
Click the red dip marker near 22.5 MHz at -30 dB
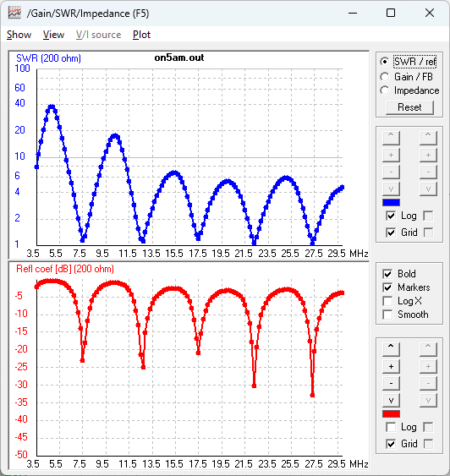(x=254, y=386)
